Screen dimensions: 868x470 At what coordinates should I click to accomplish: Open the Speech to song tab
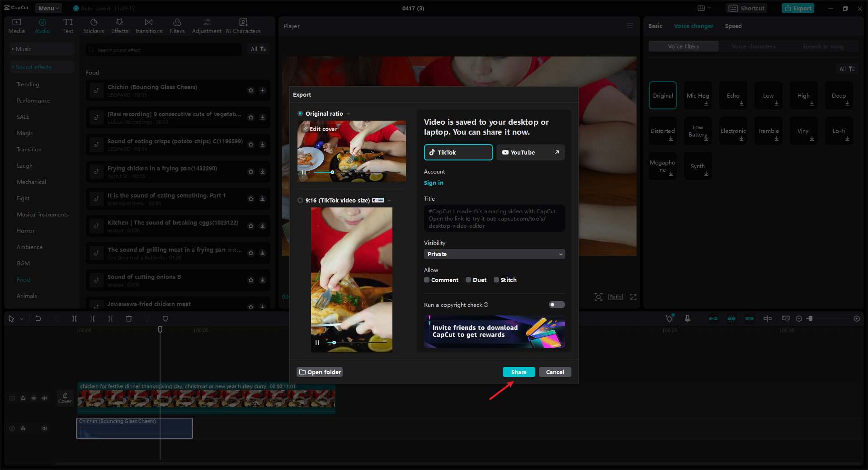click(x=823, y=46)
